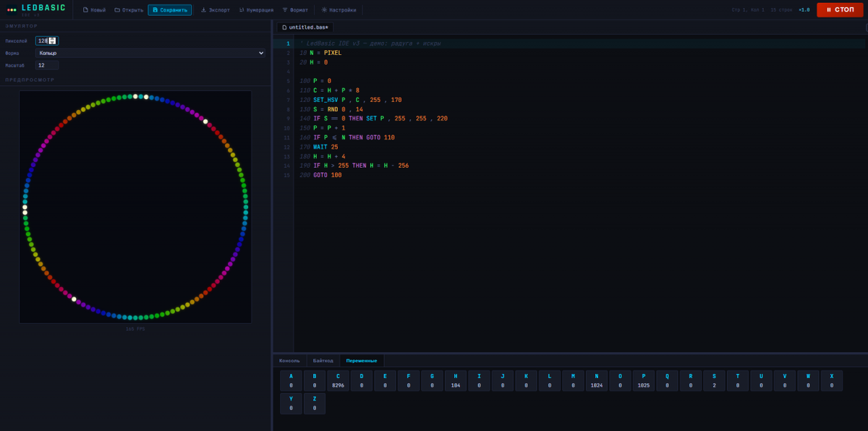Image resolution: width=868 pixels, height=431 pixels.
Task: Open Настройки with the gear icon
Action: point(325,10)
